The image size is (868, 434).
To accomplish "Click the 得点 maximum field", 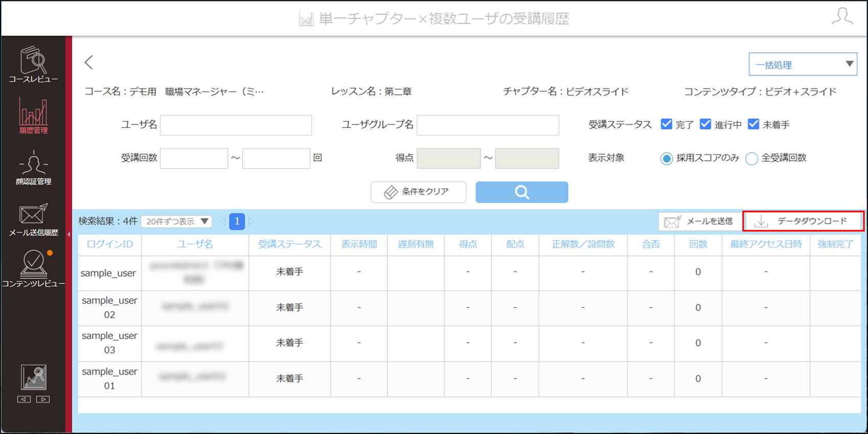I will tap(527, 158).
